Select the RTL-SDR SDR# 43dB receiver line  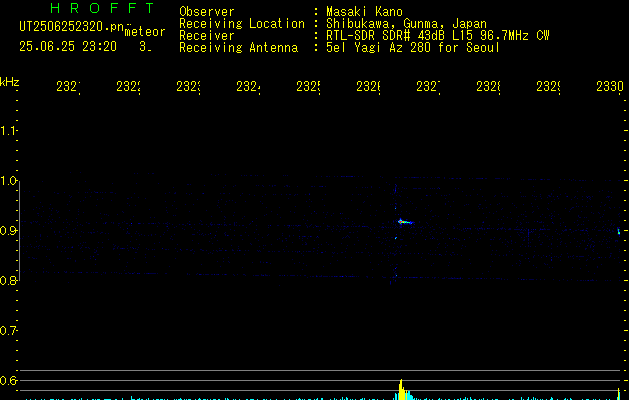click(437, 36)
